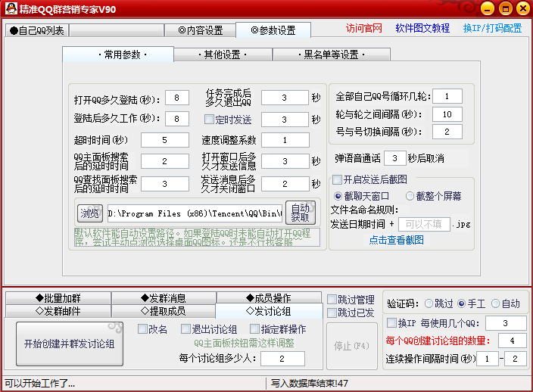The height and width of the screenshot is (392, 533).
Task: Select the 参数设置 tab
Action: click(x=273, y=30)
